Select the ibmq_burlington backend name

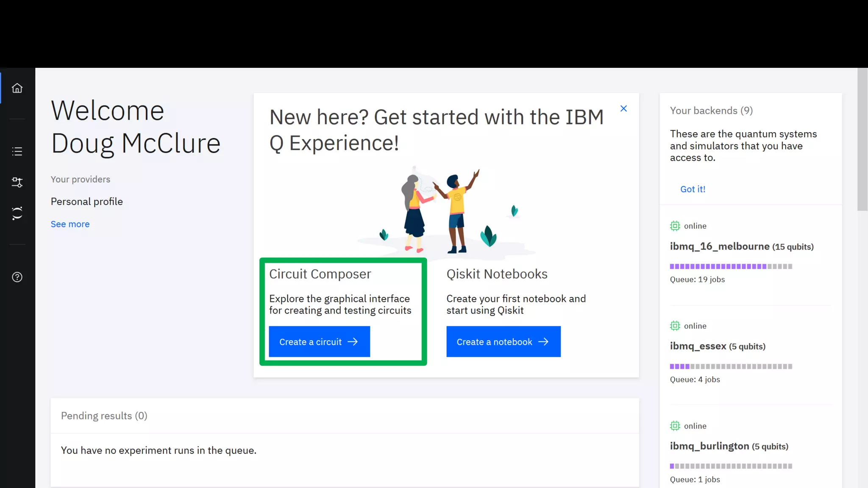709,446
